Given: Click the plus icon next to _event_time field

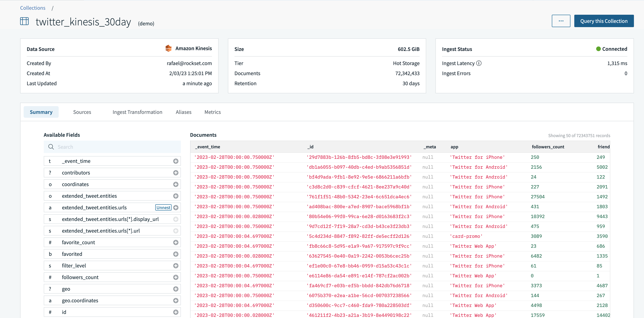Looking at the screenshot, I should (x=176, y=161).
